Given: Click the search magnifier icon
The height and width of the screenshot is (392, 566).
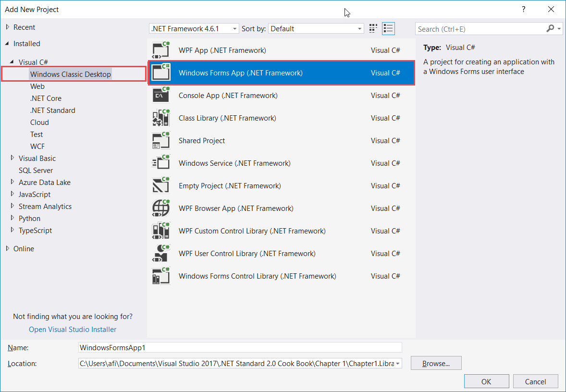Looking at the screenshot, I should (x=550, y=28).
